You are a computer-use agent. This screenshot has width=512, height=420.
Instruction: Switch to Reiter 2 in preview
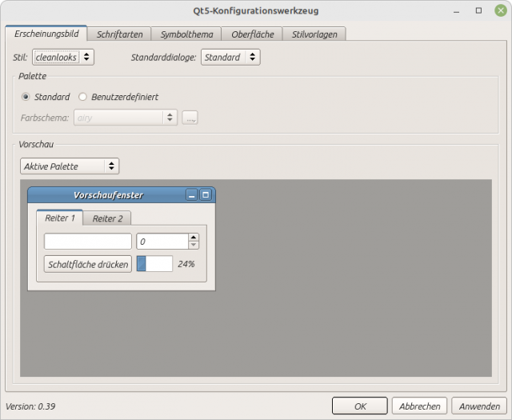click(x=107, y=218)
